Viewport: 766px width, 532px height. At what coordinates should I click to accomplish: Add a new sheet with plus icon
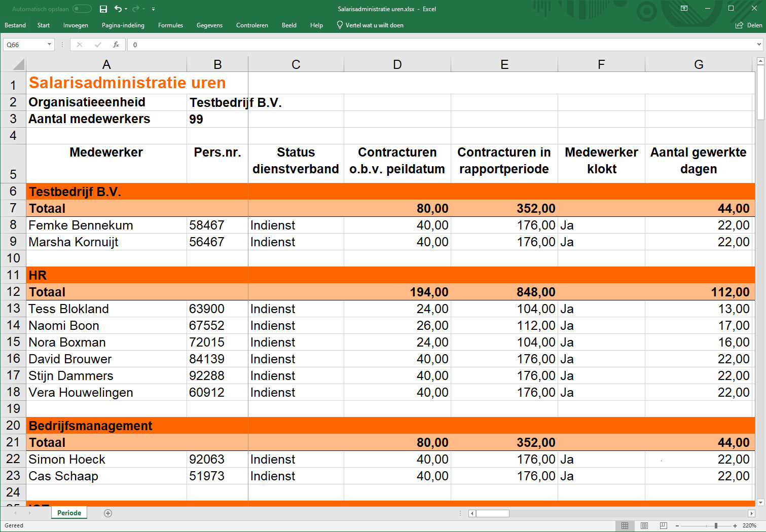tap(107, 513)
